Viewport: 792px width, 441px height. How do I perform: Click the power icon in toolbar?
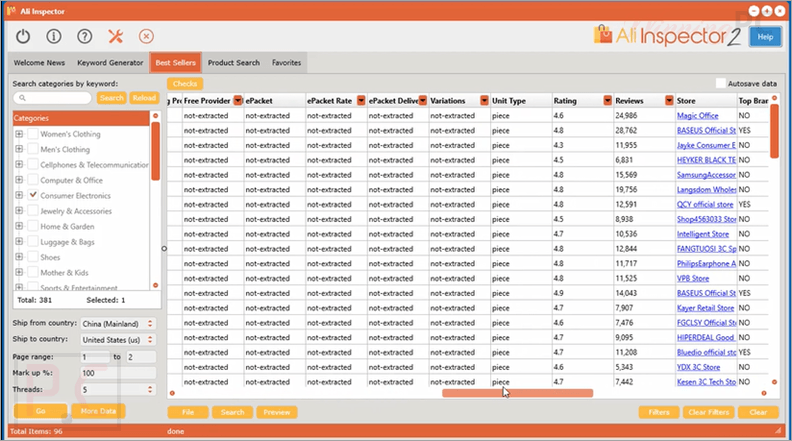(23, 36)
